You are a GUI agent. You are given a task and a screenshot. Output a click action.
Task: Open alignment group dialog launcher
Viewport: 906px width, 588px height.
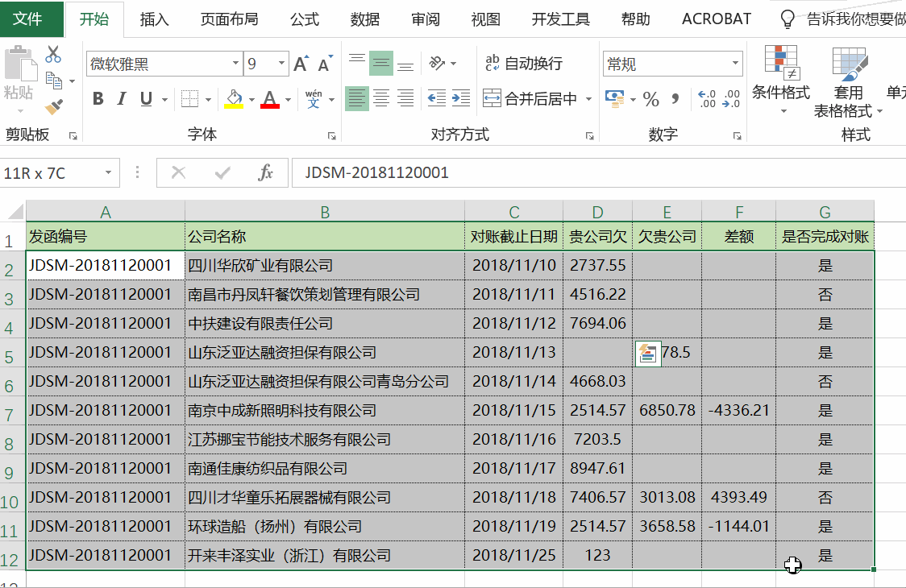(589, 136)
